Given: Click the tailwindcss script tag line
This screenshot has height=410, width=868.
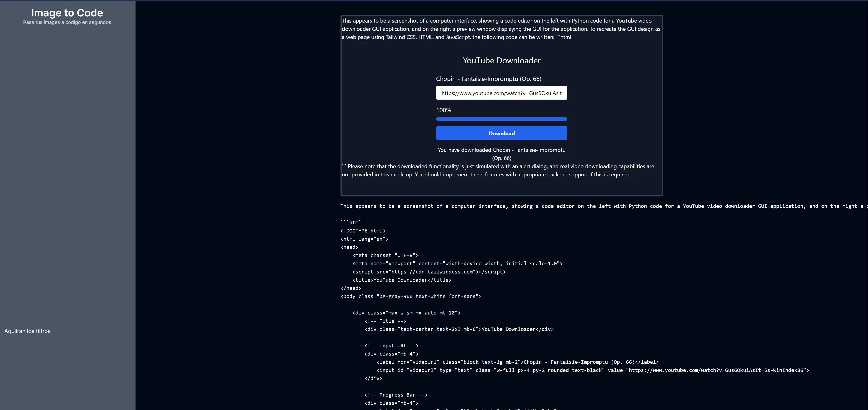Looking at the screenshot, I should tap(429, 272).
